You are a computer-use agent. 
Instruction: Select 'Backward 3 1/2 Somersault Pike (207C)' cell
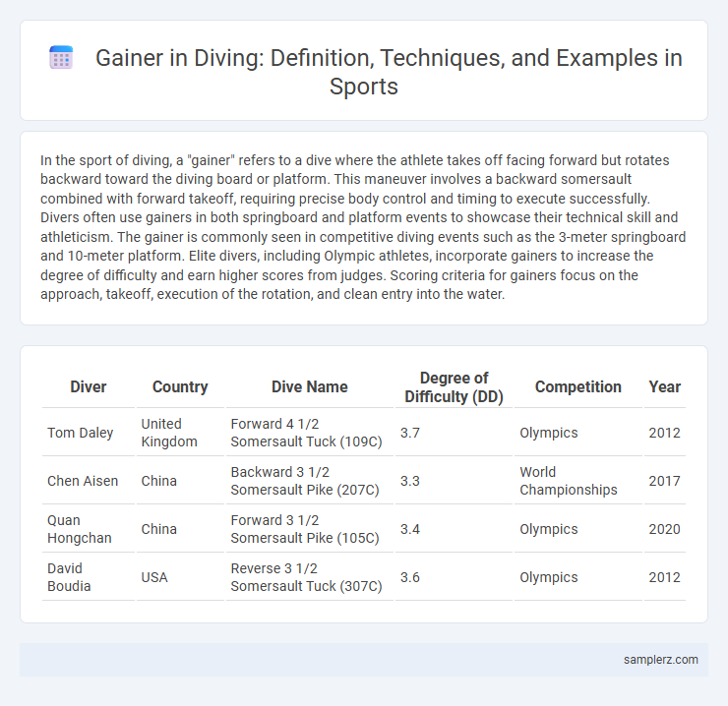310,481
